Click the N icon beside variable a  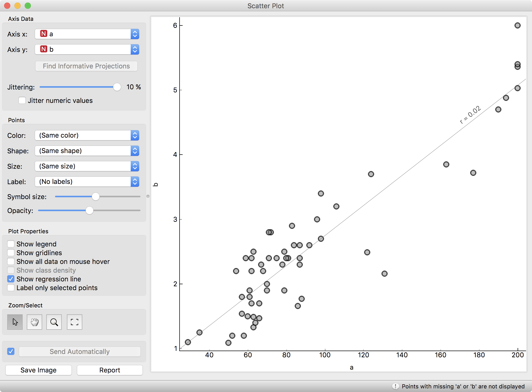[x=43, y=34]
